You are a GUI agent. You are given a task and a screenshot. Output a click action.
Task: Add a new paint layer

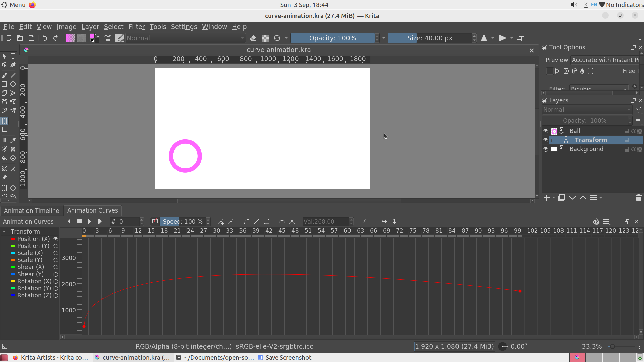click(x=546, y=198)
